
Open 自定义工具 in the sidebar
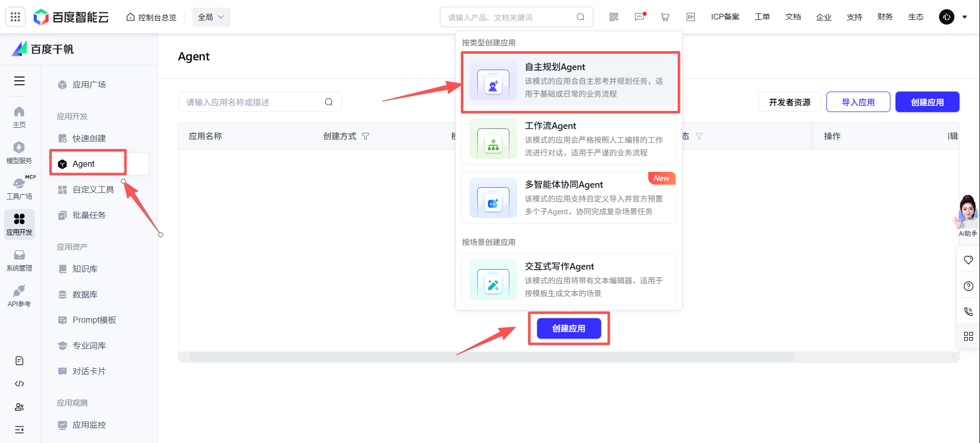click(100, 189)
